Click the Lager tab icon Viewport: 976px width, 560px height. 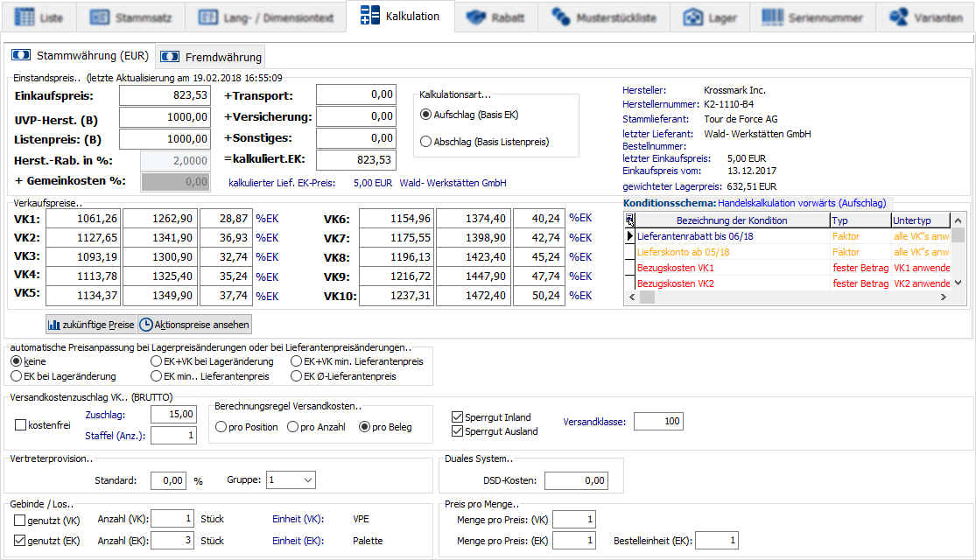coord(692,17)
